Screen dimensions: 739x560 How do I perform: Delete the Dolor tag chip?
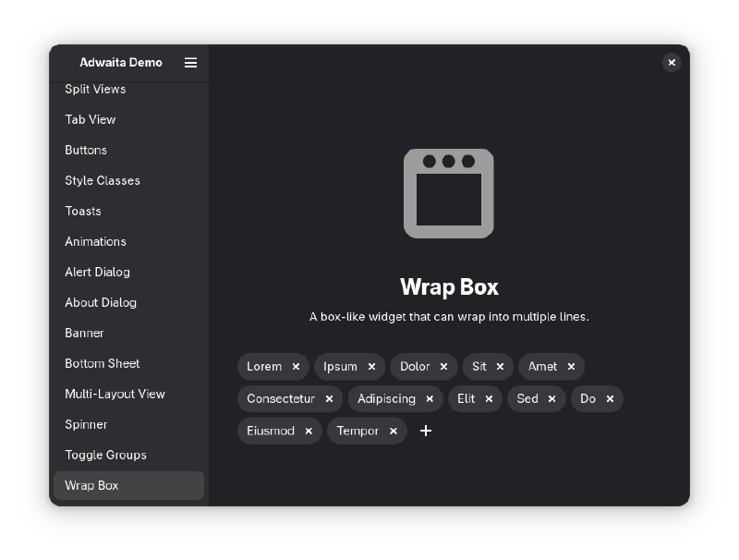pyautogui.click(x=443, y=367)
